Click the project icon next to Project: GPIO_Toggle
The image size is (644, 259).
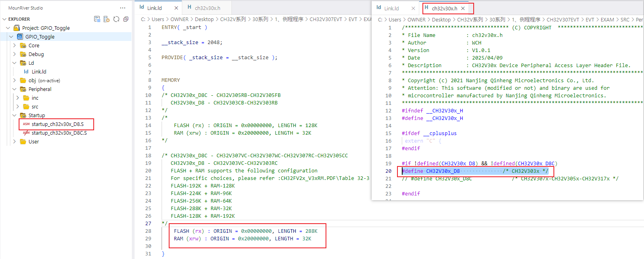17,28
